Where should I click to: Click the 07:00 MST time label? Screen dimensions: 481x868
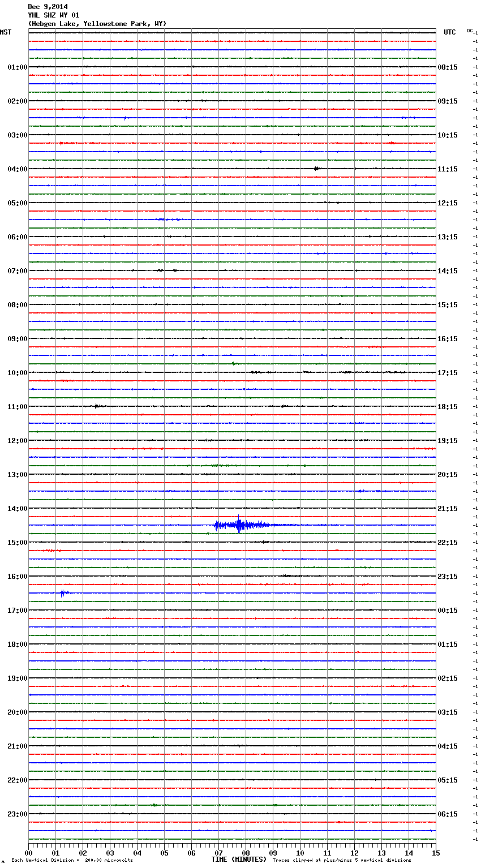[18, 271]
